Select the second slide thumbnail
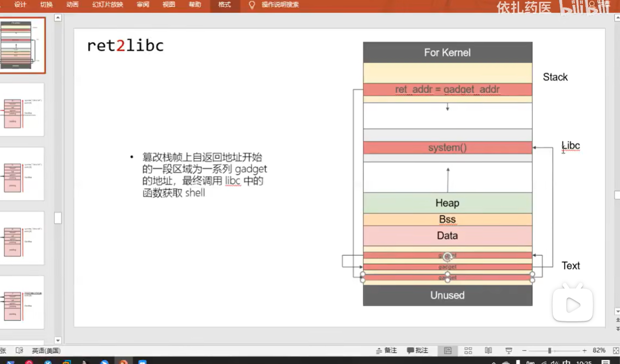 (22, 110)
